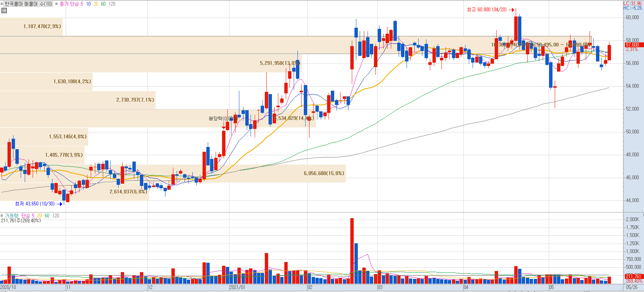Click the 2021/01 date axis label
Screen dimensions: 644x292
[237, 288]
